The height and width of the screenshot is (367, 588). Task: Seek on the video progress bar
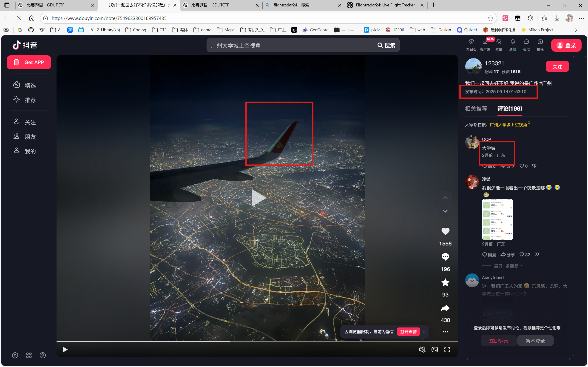click(291, 341)
